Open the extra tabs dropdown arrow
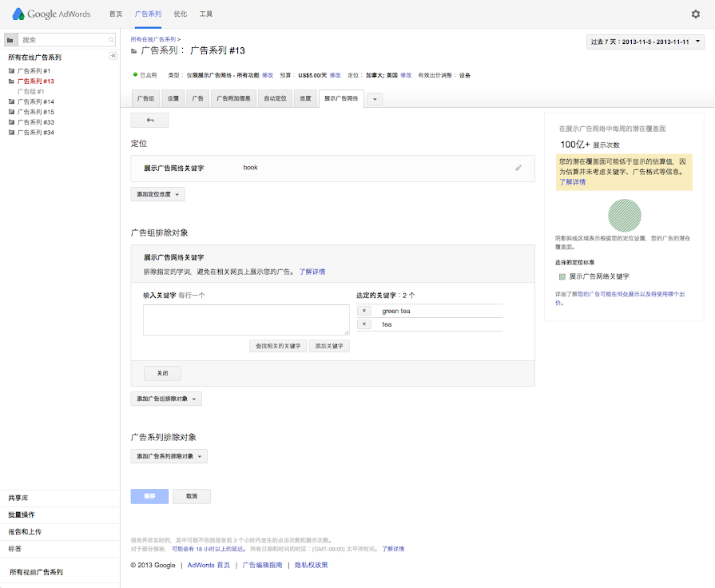This screenshot has height=588, width=715. tap(374, 98)
